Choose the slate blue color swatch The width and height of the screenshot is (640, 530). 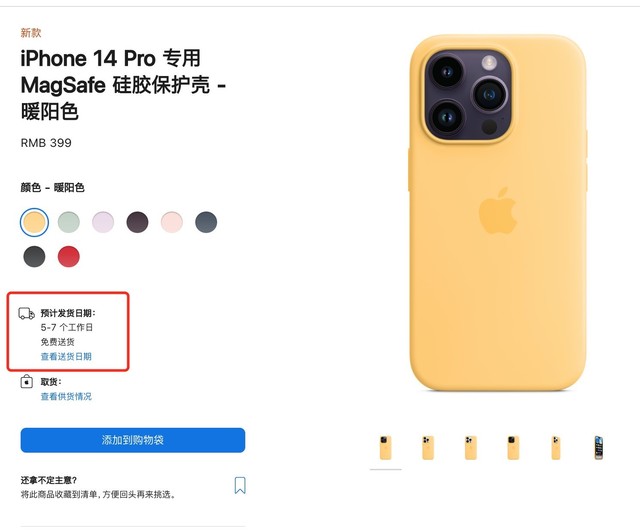(x=206, y=222)
